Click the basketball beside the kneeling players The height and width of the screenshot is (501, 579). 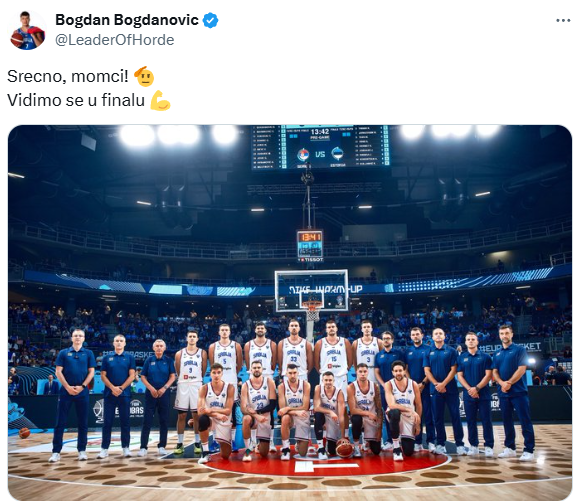click(344, 448)
